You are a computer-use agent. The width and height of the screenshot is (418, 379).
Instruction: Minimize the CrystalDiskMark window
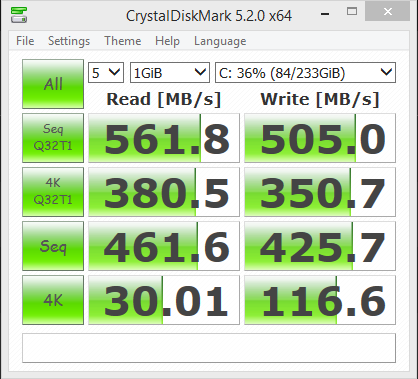point(325,13)
